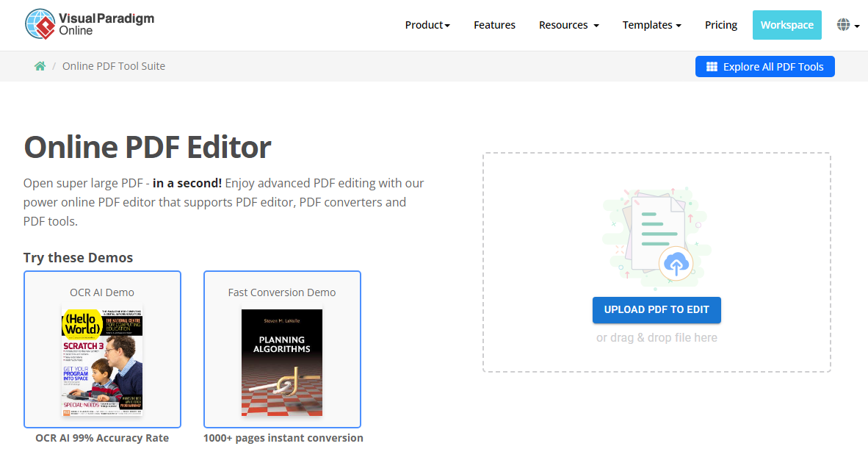Viewport: 868px width, 460px height.
Task: Open the Fast Conversion Demo card
Action: click(x=282, y=349)
